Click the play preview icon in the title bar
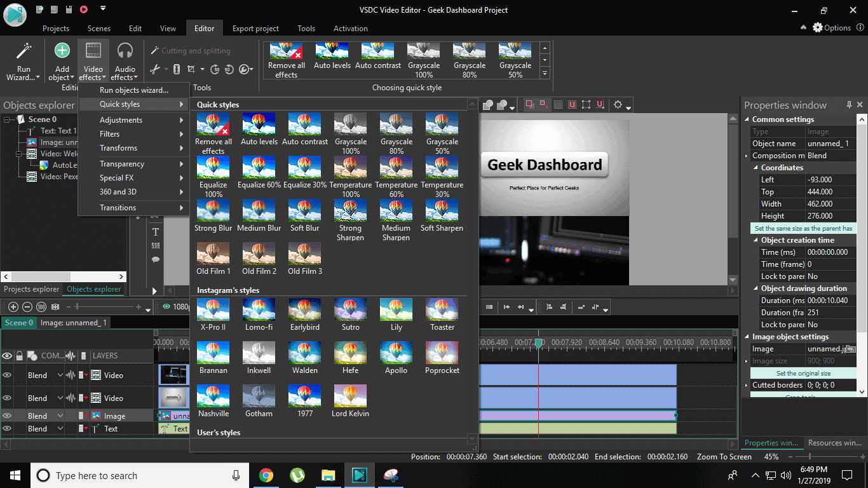 coord(84,10)
